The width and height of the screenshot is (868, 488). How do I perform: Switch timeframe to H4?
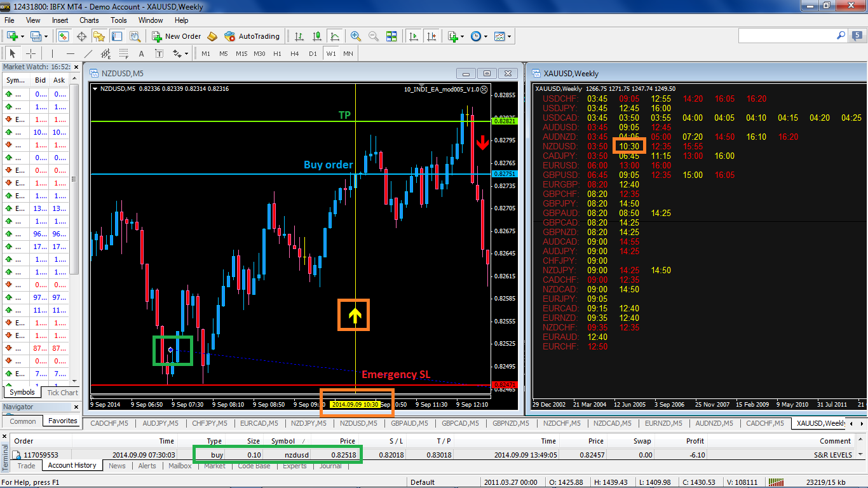coord(295,53)
